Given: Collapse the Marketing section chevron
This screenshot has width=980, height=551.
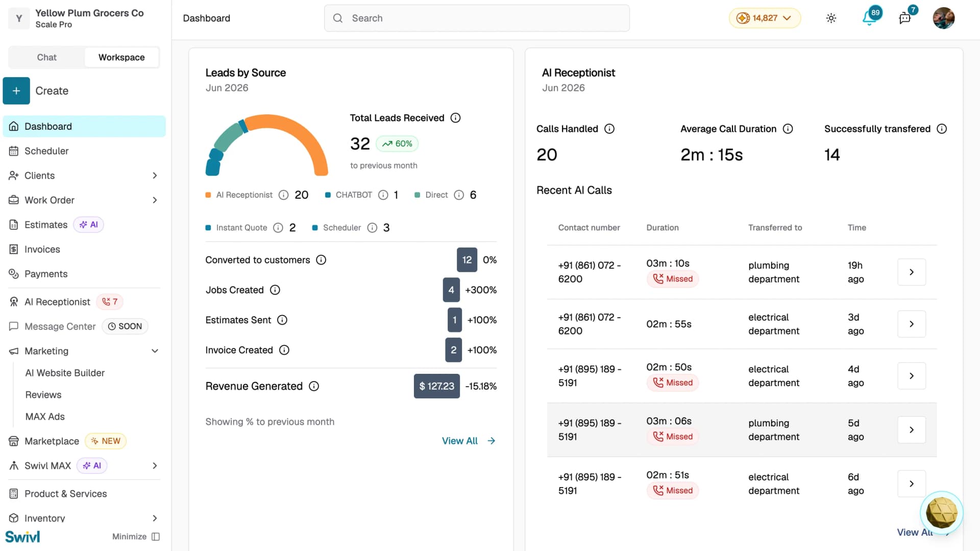Looking at the screenshot, I should click(x=155, y=351).
